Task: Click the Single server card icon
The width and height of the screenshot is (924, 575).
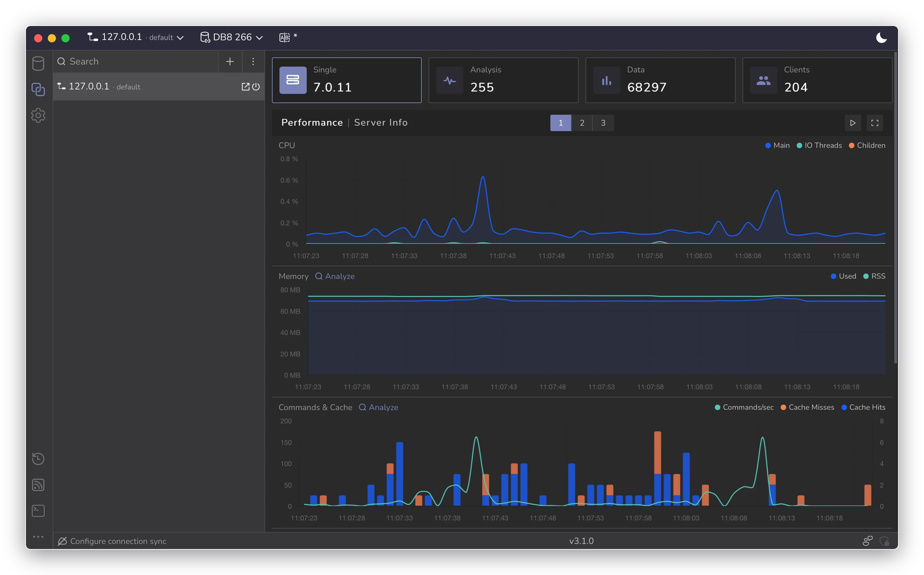Action: (293, 80)
